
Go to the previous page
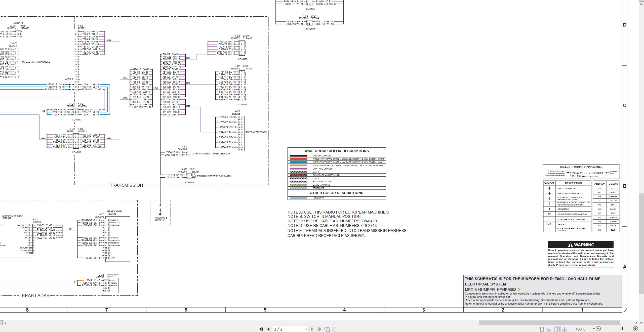point(268,329)
